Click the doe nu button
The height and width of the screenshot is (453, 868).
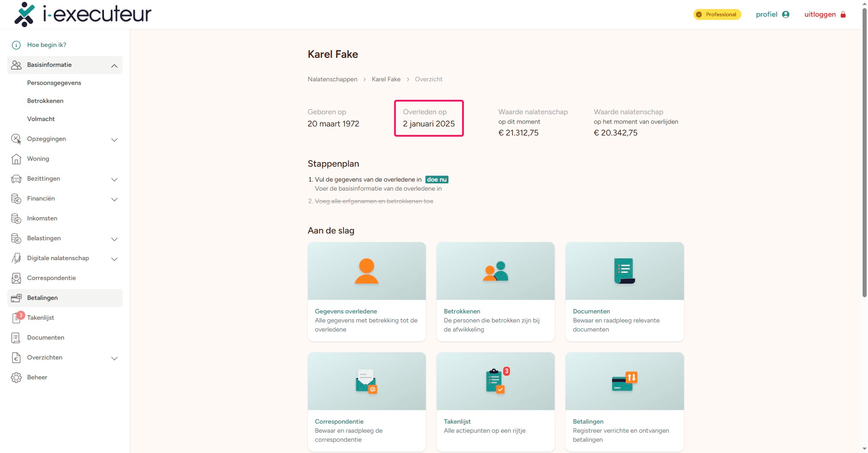pyautogui.click(x=437, y=180)
